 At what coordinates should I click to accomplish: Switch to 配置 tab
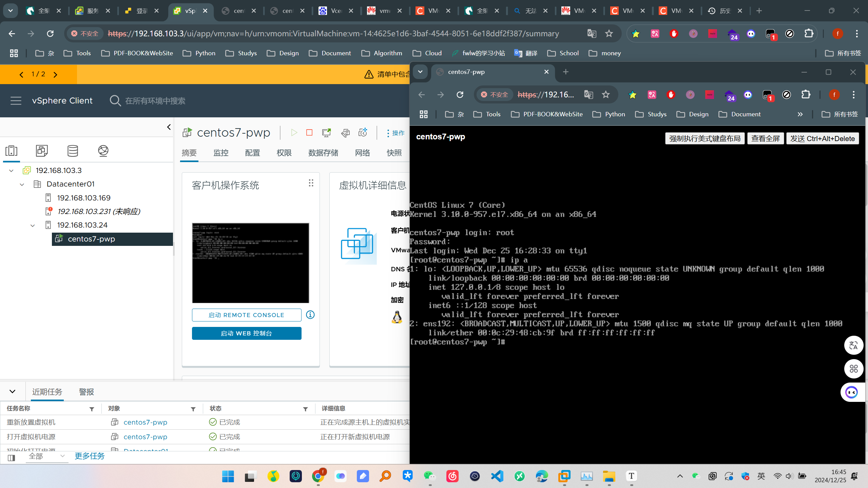(252, 153)
